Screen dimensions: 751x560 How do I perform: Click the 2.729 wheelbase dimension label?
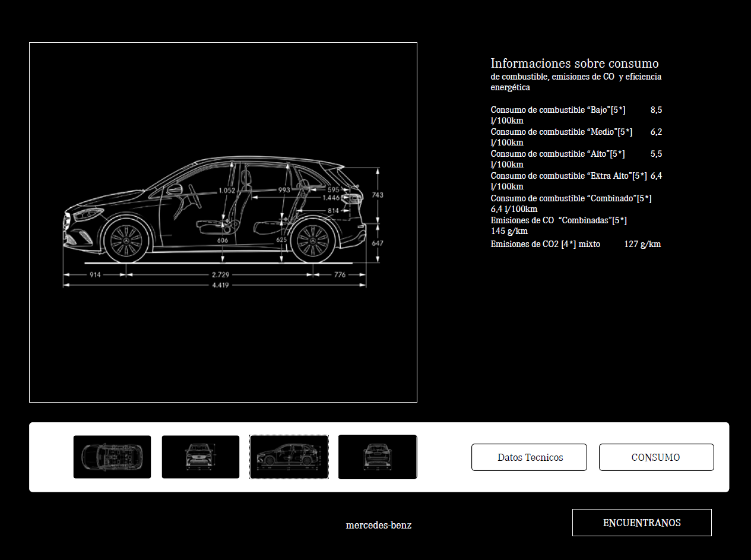(221, 274)
